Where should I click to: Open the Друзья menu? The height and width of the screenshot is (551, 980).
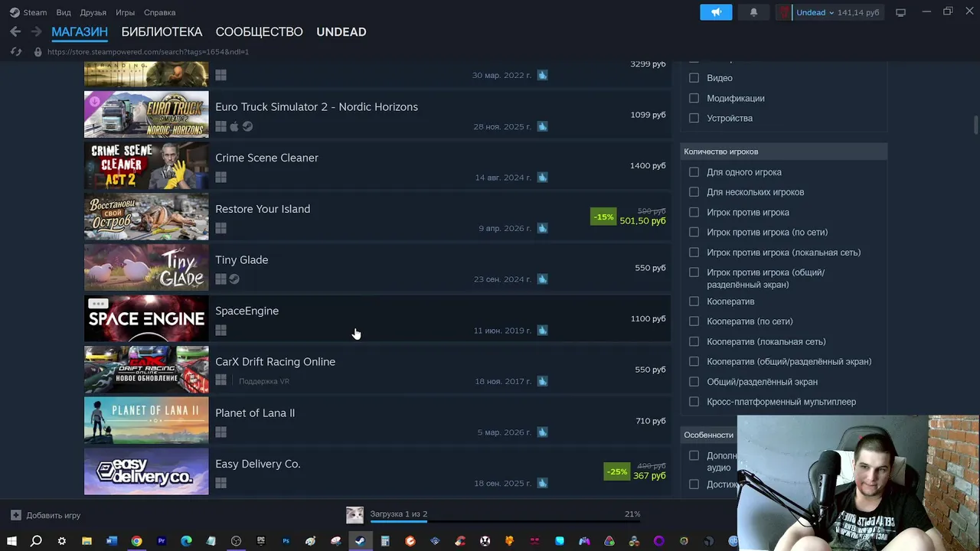pyautogui.click(x=93, y=12)
